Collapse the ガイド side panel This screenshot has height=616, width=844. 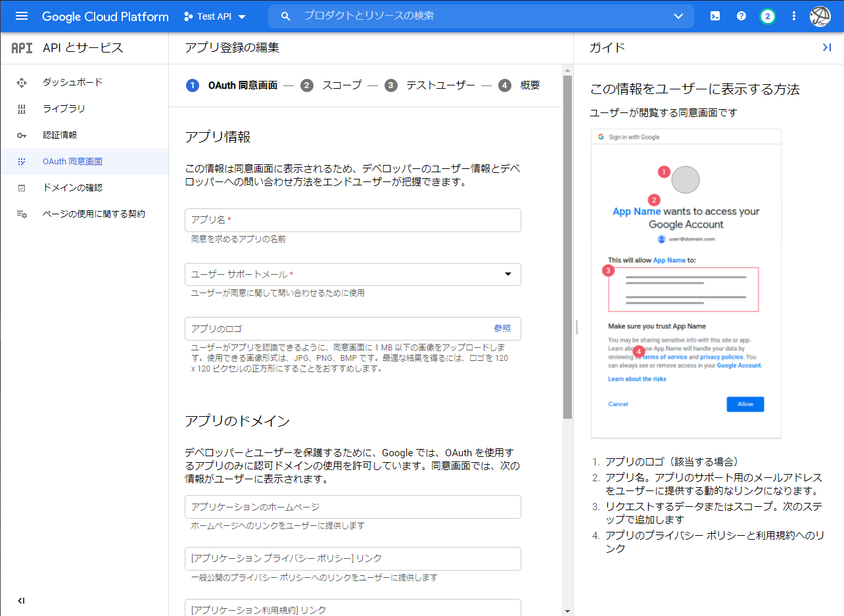pos(827,47)
